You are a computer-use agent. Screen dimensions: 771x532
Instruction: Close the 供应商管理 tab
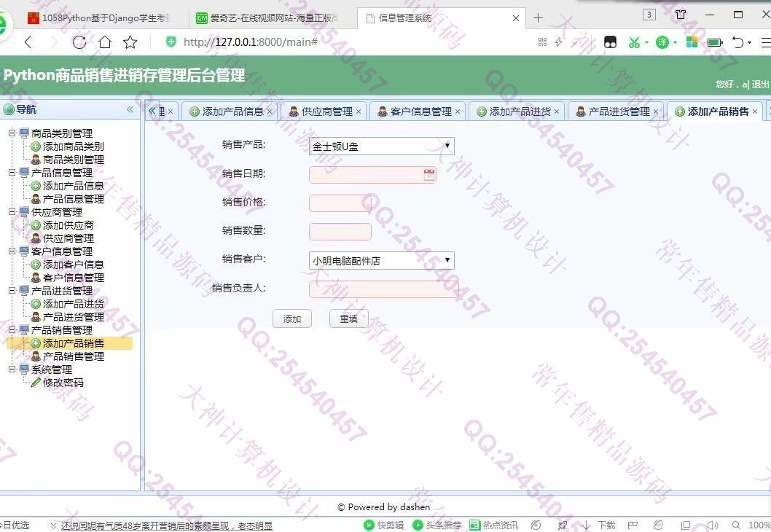359,112
